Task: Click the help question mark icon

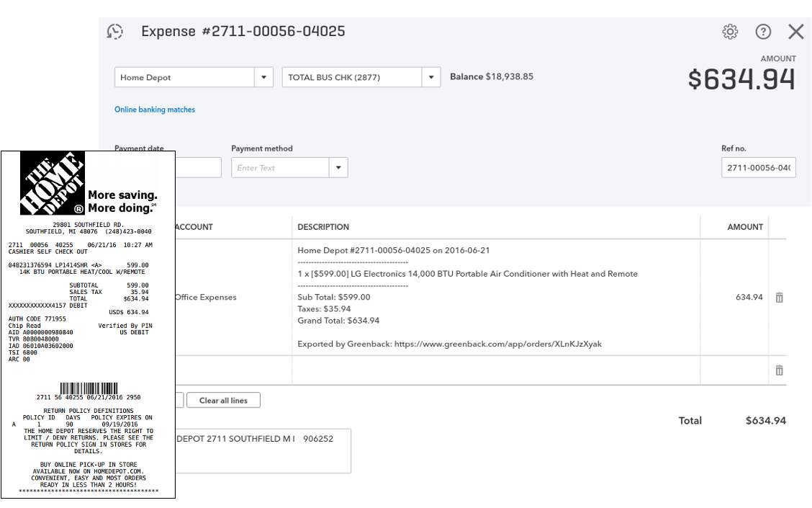Action: (x=763, y=32)
